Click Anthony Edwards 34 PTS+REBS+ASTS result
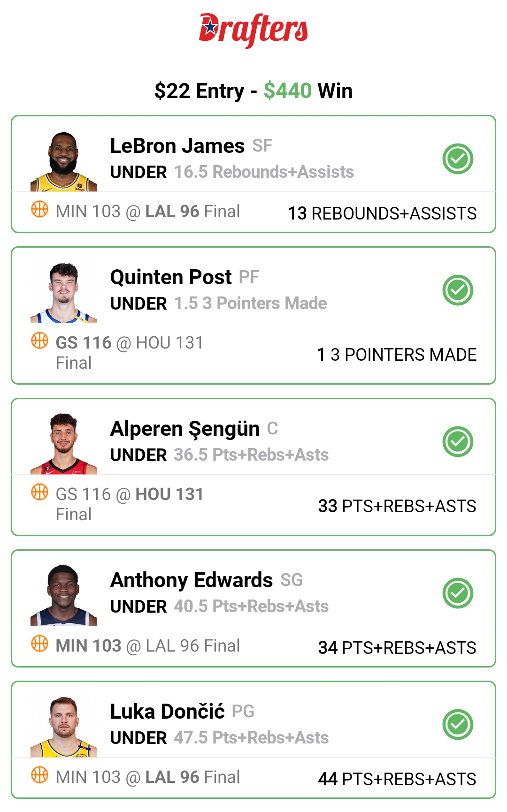Viewport: 507px width, 812px height. point(397,648)
